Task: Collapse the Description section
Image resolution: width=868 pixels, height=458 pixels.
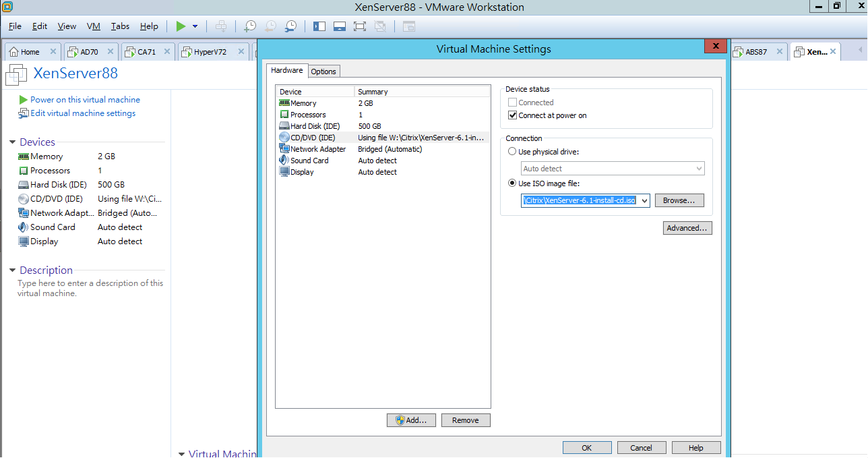Action: coord(13,270)
